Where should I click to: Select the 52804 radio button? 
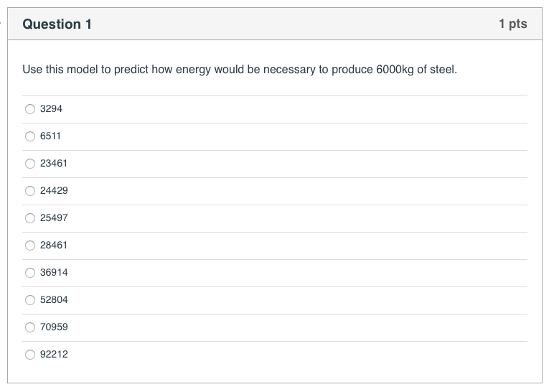tap(30, 300)
